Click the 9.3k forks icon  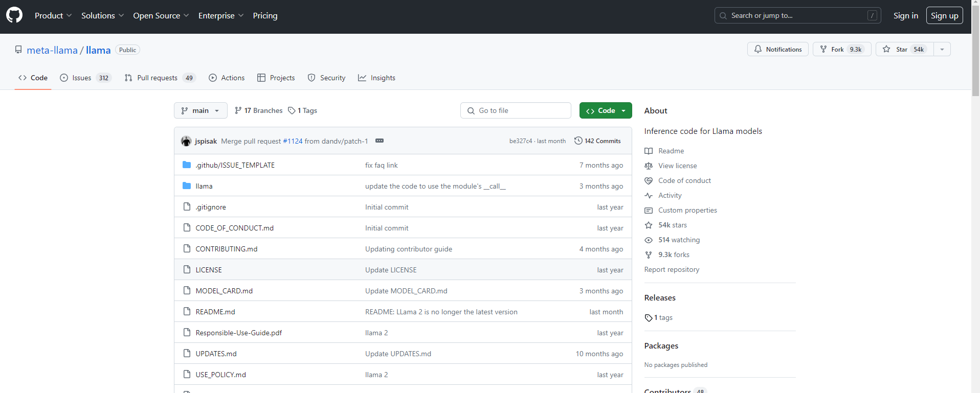pos(649,255)
